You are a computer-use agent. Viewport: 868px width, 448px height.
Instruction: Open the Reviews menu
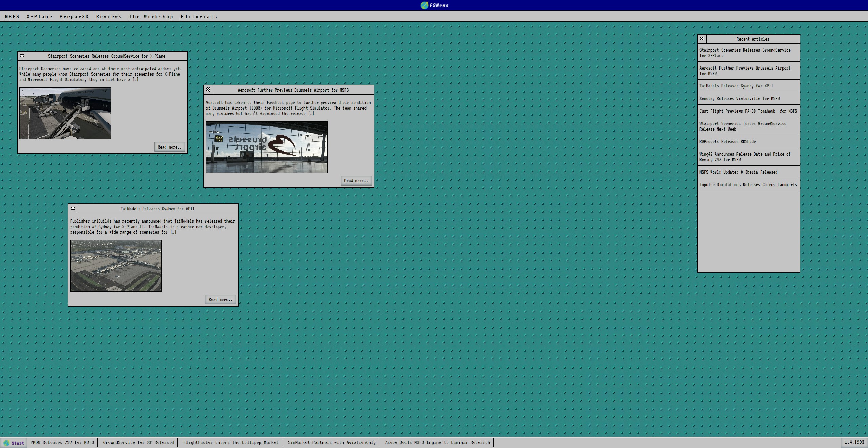click(x=108, y=17)
